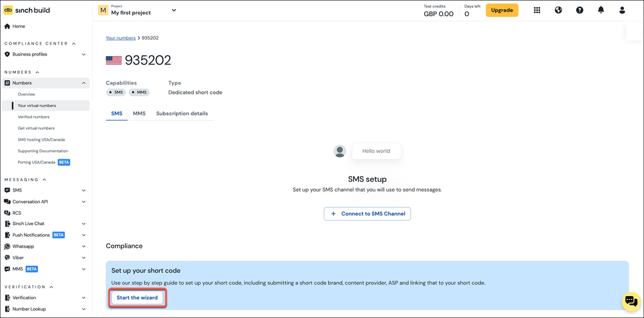Click the Sinch Live Chat icon
The height and width of the screenshot is (318, 644).
click(7, 224)
